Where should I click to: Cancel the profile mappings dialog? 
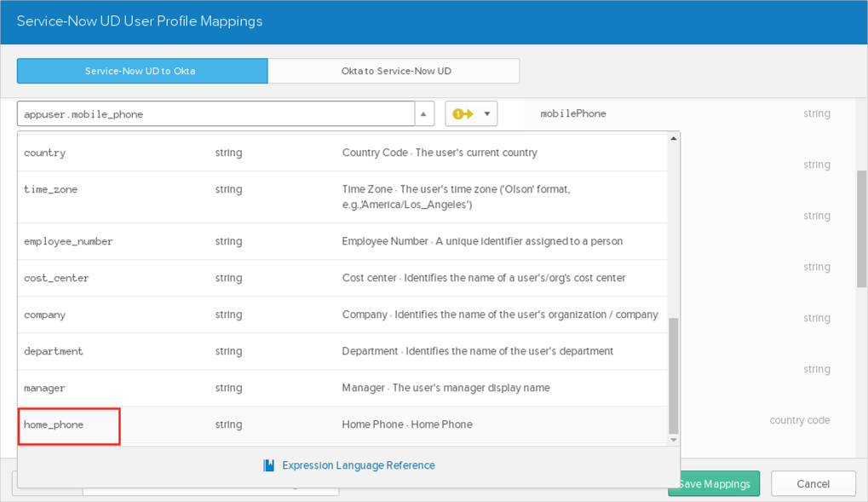pyautogui.click(x=813, y=483)
